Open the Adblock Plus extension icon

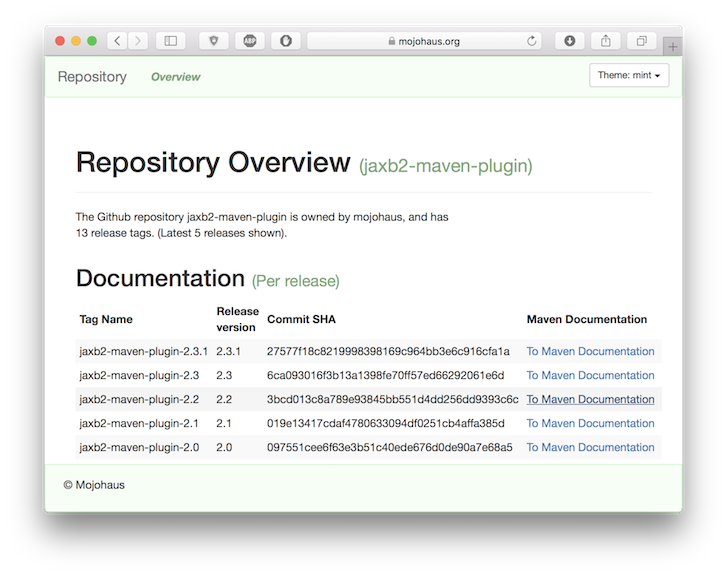pyautogui.click(x=250, y=41)
